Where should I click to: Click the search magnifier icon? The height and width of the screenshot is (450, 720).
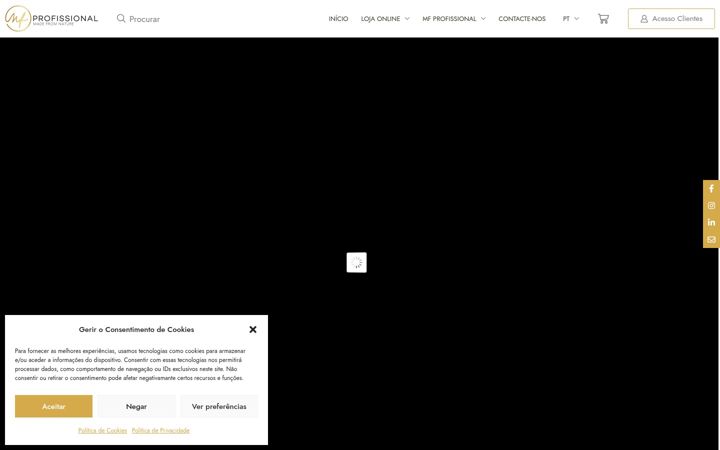(121, 18)
